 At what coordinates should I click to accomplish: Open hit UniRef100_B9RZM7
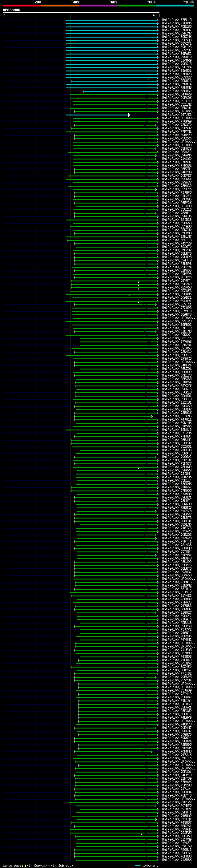coord(177,33)
